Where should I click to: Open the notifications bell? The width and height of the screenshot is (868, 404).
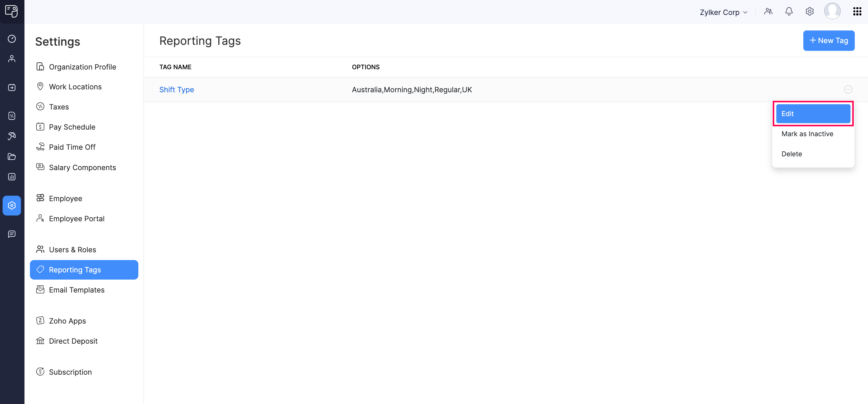click(789, 11)
